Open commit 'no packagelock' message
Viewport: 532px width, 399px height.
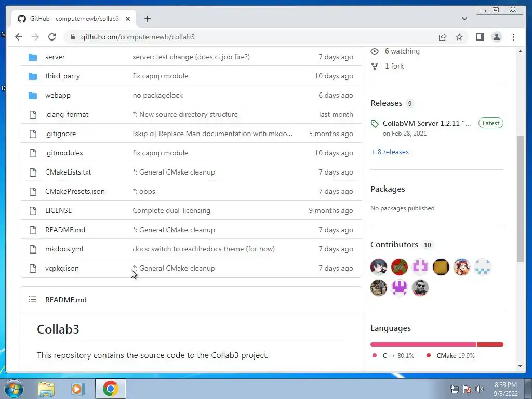[158, 96]
